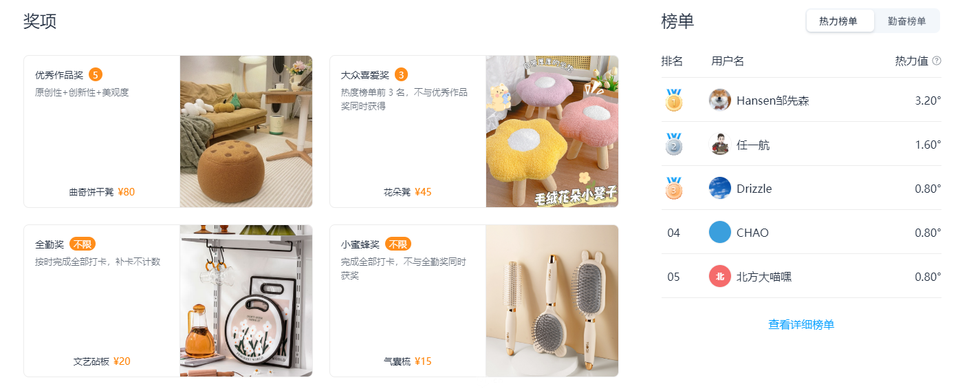Click 北方大喵嘿's red avatar icon
Image resolution: width=980 pixels, height=391 pixels.
[720, 277]
